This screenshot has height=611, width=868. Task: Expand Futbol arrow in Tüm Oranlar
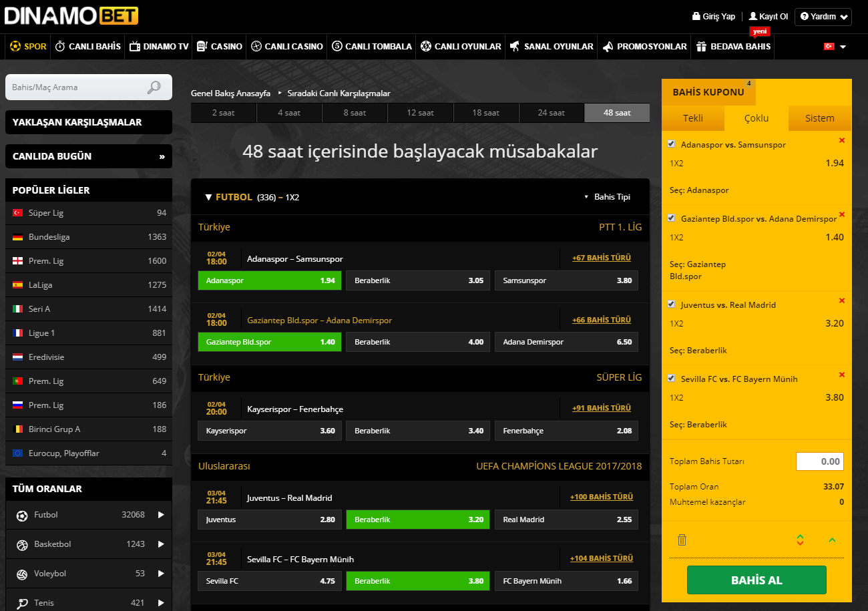point(161,515)
